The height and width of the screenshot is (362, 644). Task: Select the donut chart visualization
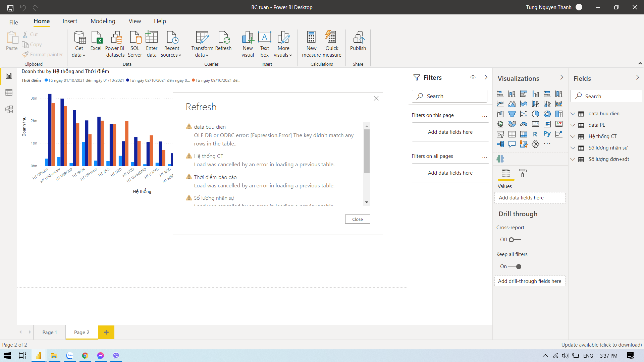pyautogui.click(x=547, y=114)
